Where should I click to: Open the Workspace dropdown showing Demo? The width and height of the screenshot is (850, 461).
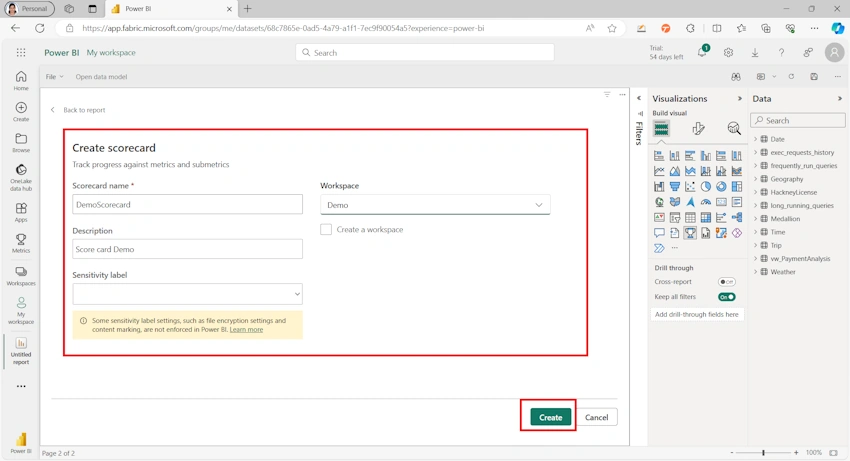[x=435, y=205]
